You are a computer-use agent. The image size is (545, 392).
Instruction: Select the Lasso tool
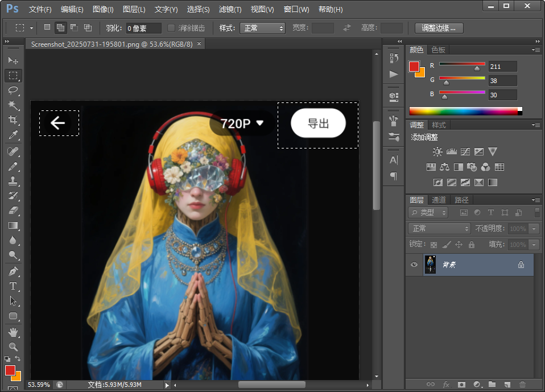13,90
